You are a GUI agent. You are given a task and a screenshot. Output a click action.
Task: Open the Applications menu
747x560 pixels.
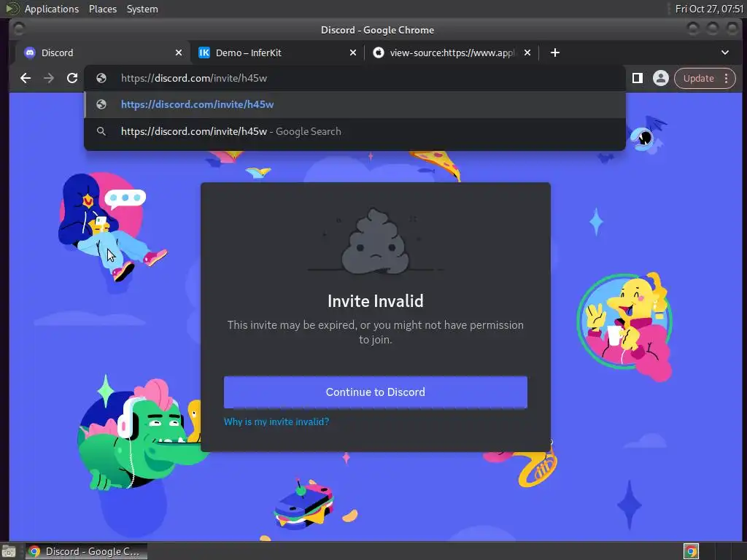(x=52, y=9)
